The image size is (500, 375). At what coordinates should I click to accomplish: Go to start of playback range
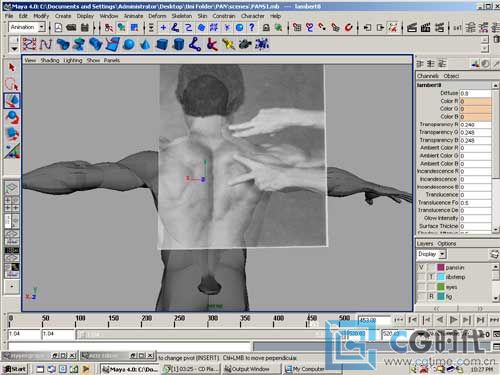399,320
